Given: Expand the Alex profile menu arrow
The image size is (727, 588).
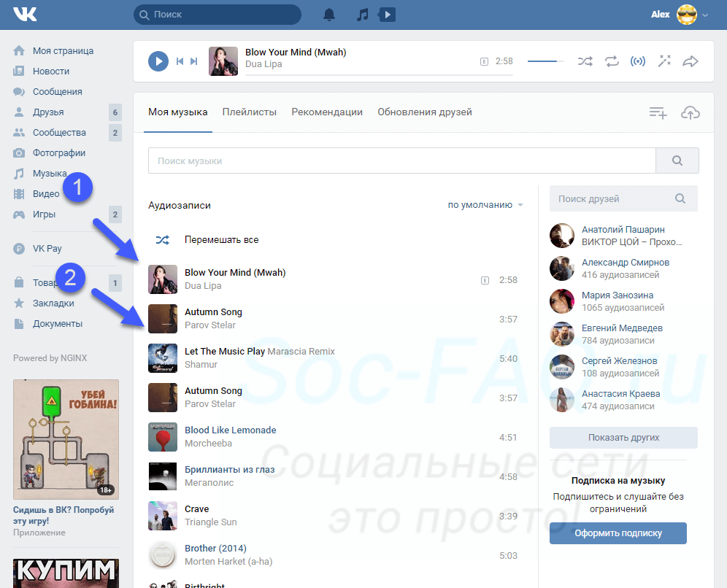Looking at the screenshot, I should (x=704, y=15).
